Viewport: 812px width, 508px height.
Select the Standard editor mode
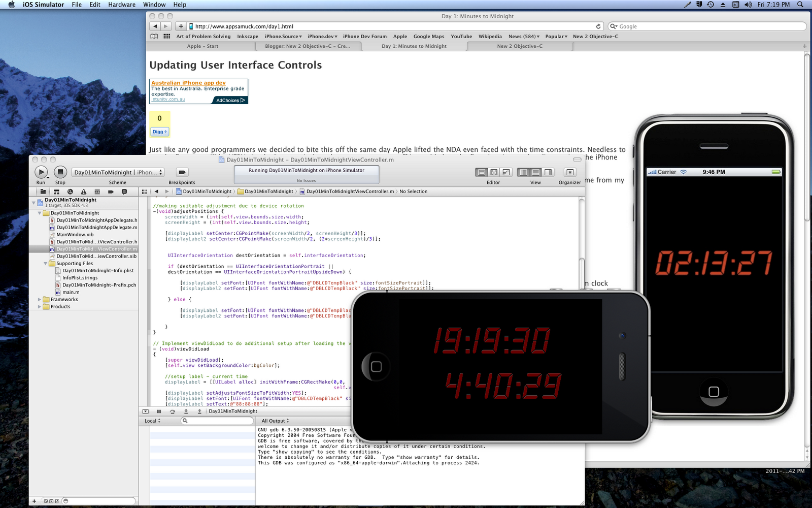(481, 172)
